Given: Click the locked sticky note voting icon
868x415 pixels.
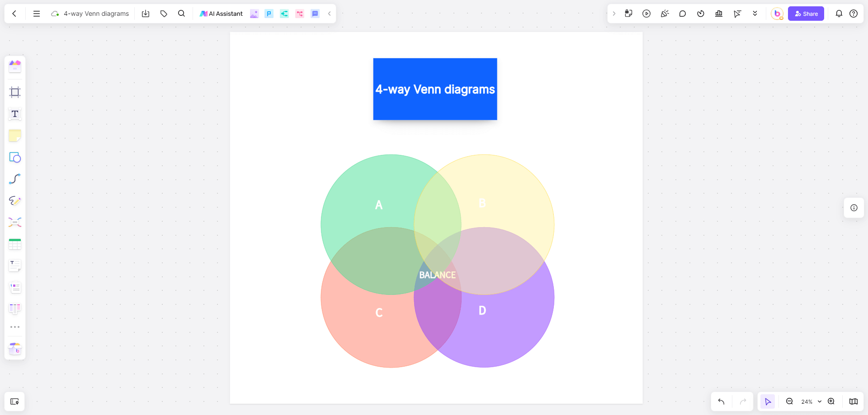Looking at the screenshot, I should [x=628, y=14].
